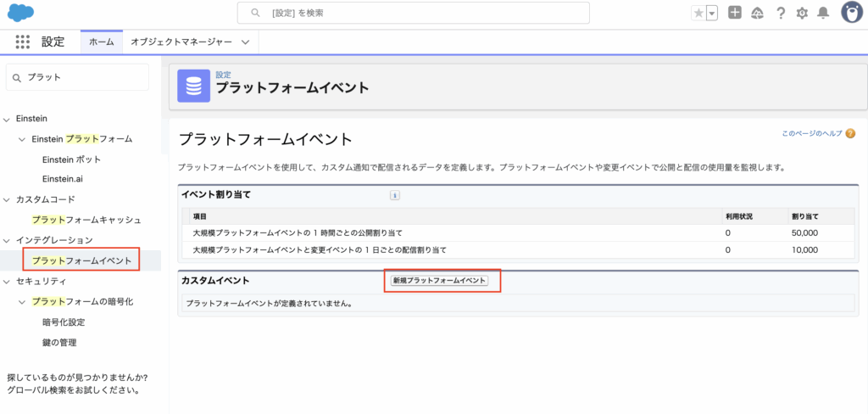
Task: Click the Salesforce cloud logo
Action: coord(20,13)
